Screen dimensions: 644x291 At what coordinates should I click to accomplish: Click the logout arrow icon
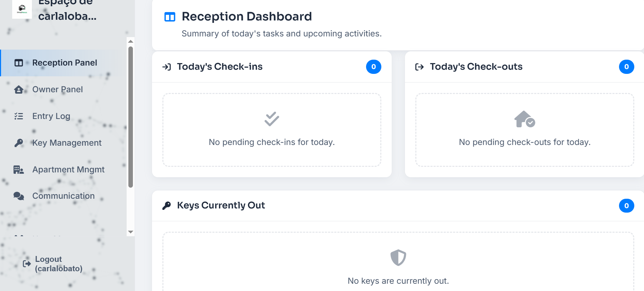click(x=27, y=264)
